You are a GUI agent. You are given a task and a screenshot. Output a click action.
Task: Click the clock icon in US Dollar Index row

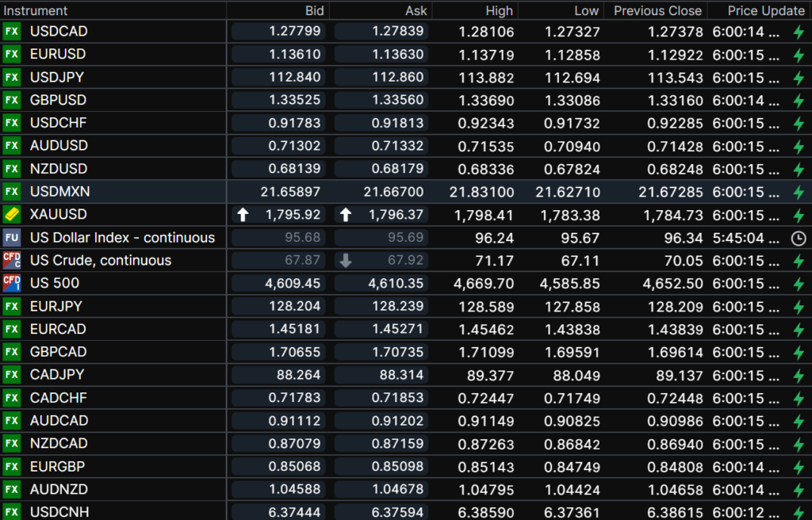tap(799, 238)
